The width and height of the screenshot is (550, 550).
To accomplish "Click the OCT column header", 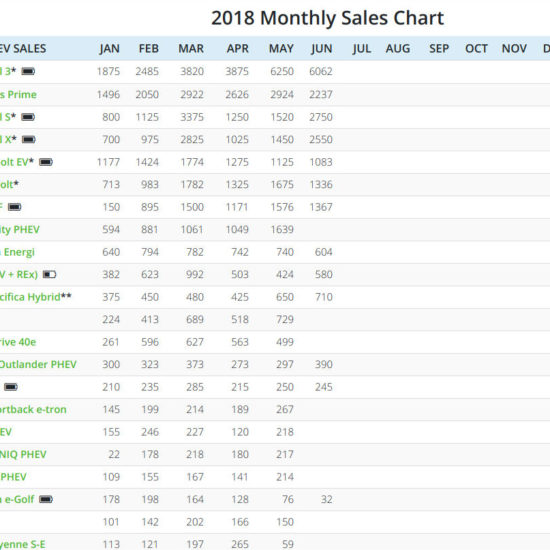I will 476,48.
